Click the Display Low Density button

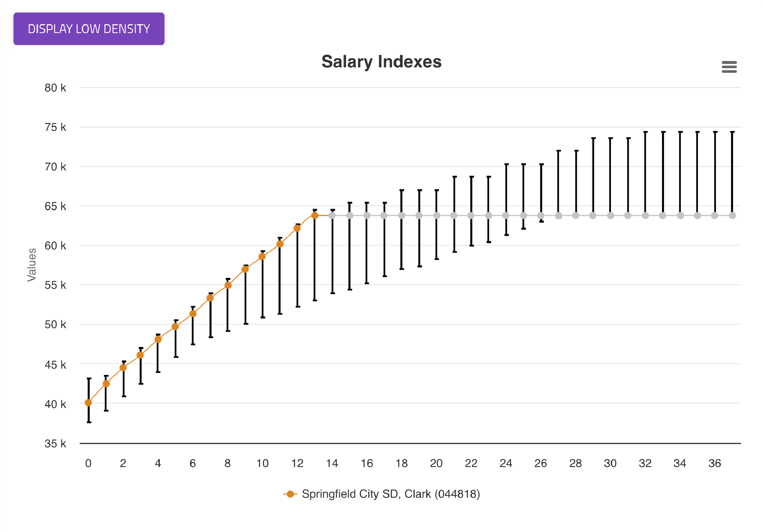(89, 29)
